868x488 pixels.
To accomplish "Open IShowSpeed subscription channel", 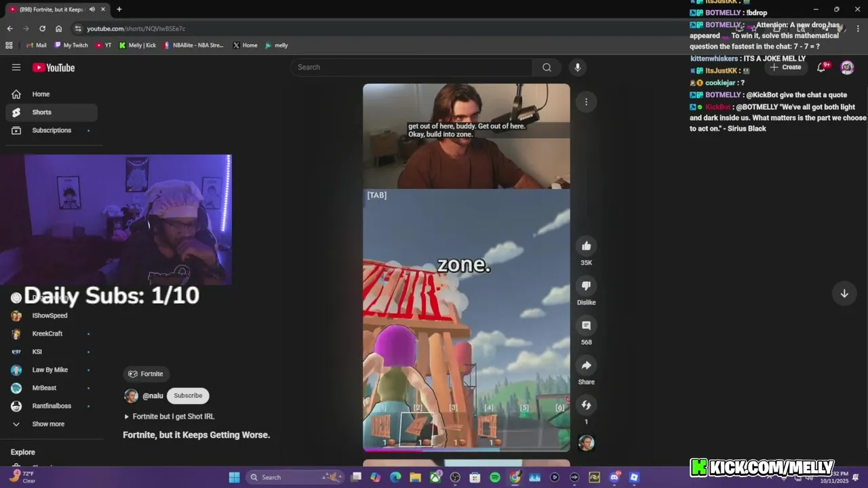I will (x=52, y=315).
